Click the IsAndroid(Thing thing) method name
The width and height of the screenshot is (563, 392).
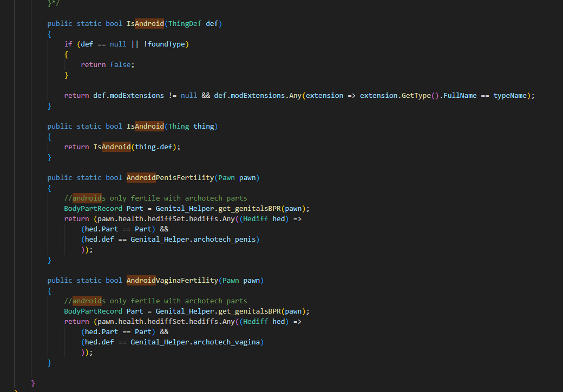coord(146,126)
